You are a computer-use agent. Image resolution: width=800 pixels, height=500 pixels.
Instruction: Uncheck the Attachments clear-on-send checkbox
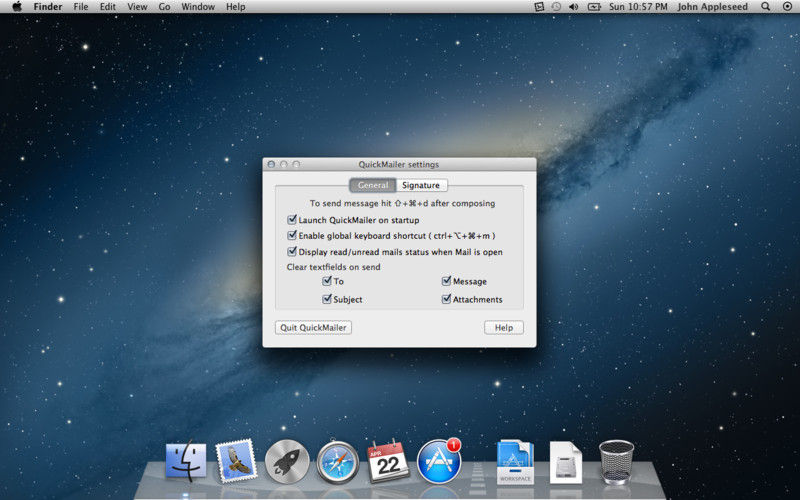point(446,299)
